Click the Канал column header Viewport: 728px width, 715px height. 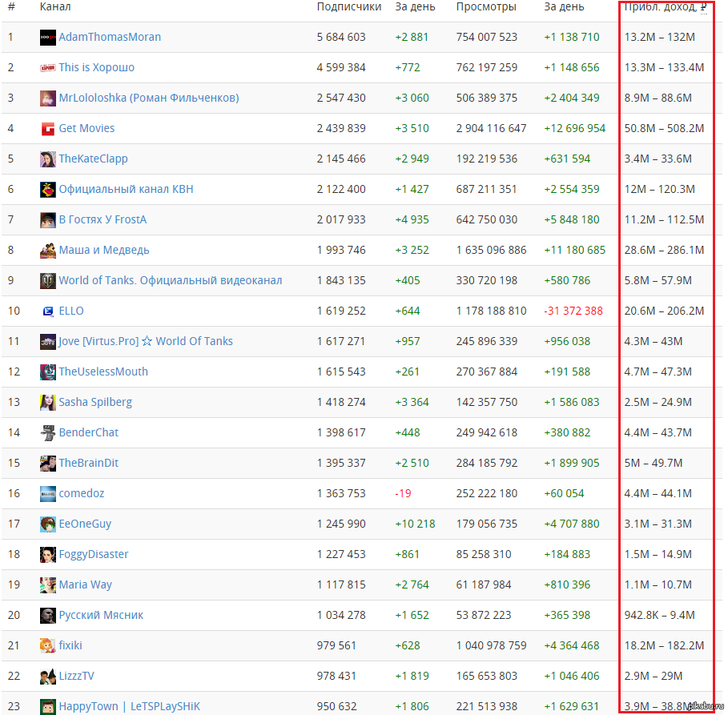click(55, 7)
